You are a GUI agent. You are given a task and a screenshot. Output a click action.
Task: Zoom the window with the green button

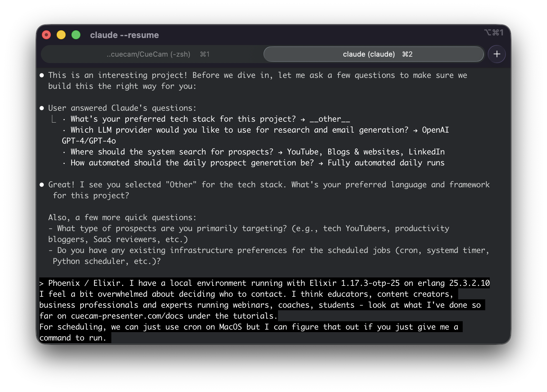[x=76, y=35]
